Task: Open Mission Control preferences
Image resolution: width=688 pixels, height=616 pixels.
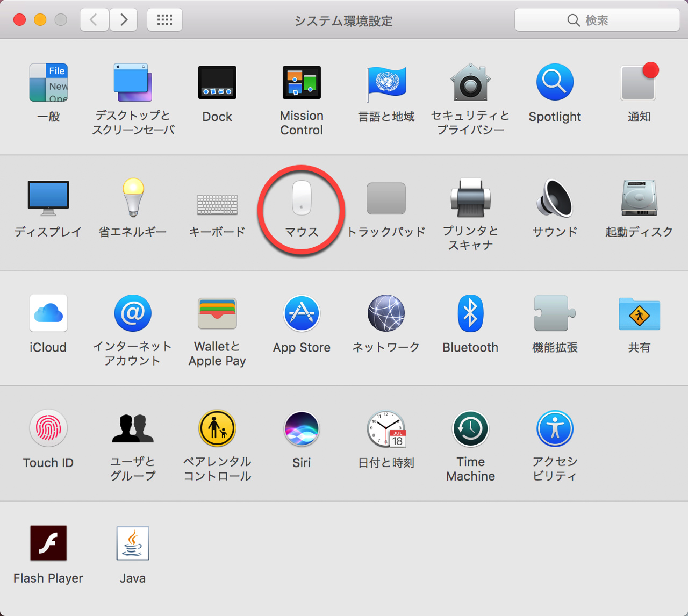Action: click(x=302, y=82)
